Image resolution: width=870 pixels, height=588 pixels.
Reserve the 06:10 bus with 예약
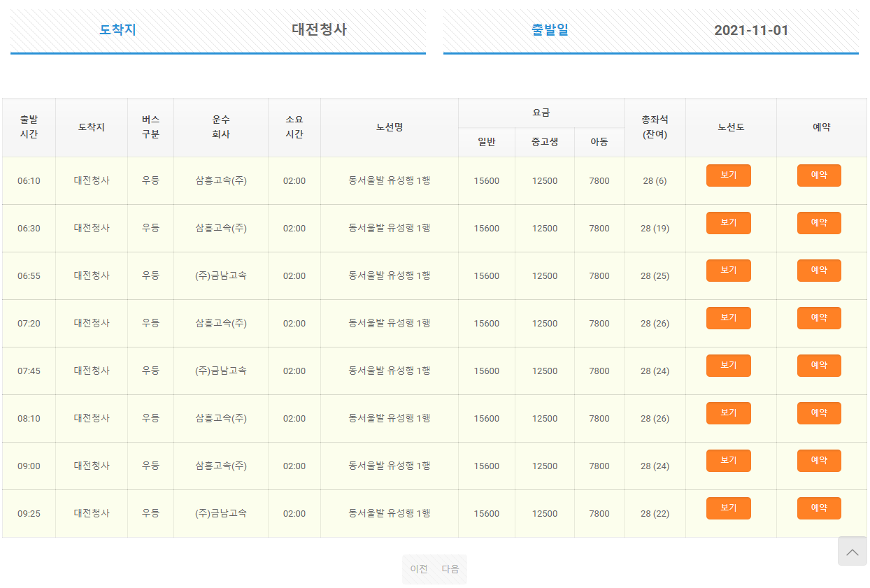point(819,175)
